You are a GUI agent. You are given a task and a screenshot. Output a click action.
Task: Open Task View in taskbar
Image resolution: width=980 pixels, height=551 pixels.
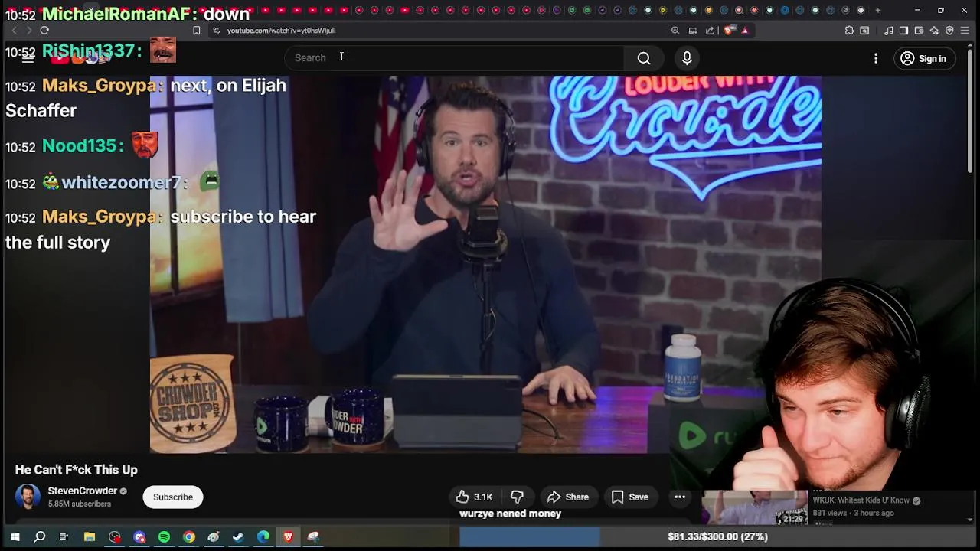64,537
